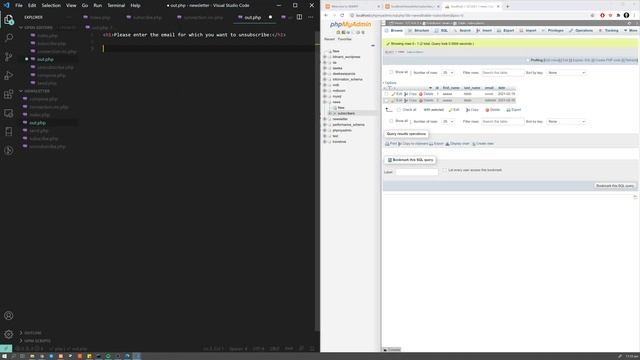
Task: Click the Query results operations heading
Action: pyautogui.click(x=406, y=134)
